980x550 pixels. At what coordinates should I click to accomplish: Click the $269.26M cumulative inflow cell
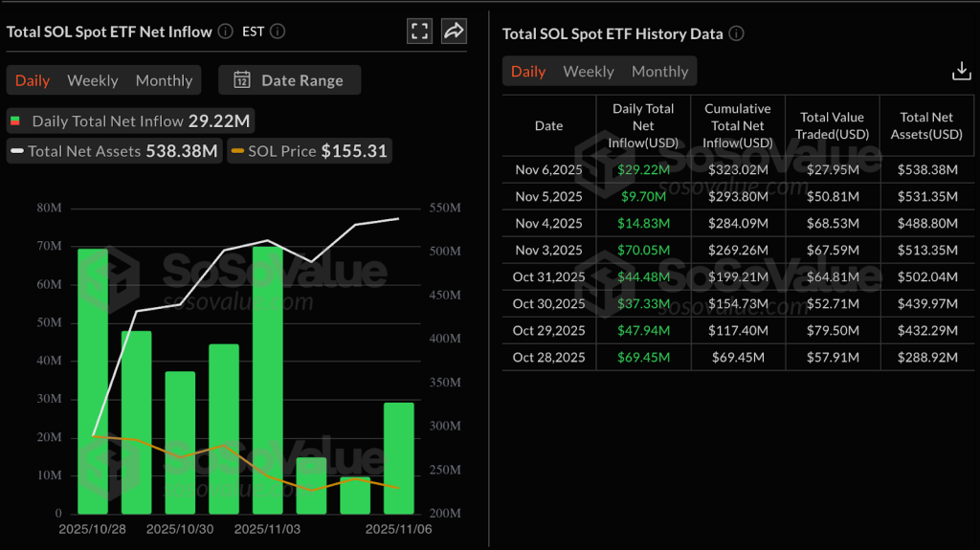pyautogui.click(x=738, y=250)
